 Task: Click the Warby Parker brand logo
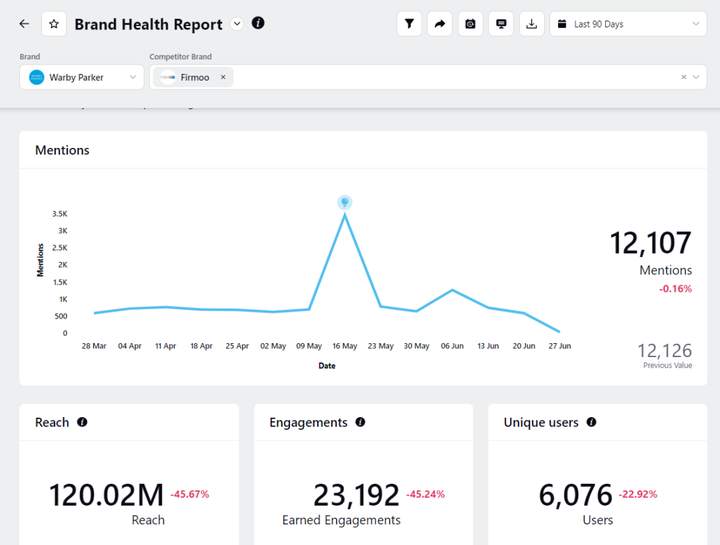[x=36, y=77]
